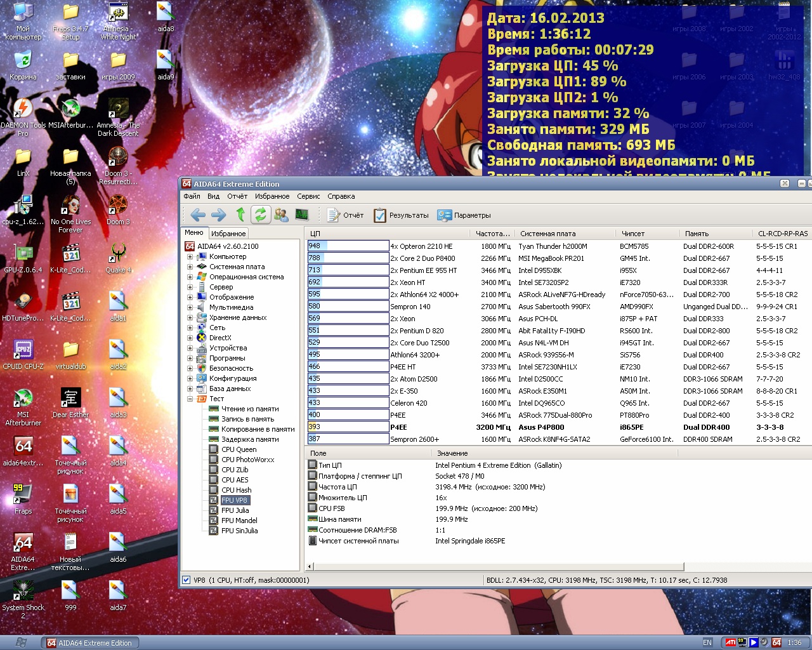The width and height of the screenshot is (812, 650).
Task: Click the Start button on taskbar
Action: click(x=20, y=642)
